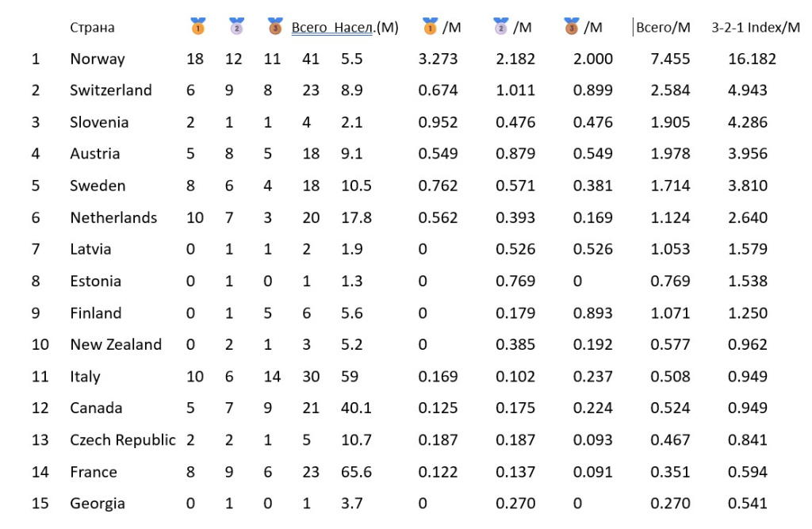
Task: Click the Switzerland row name
Action: [x=110, y=90]
